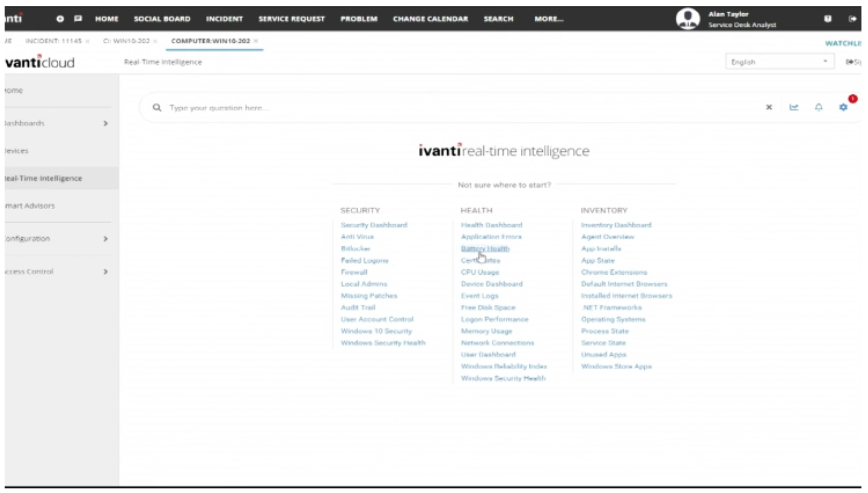Open Operating Systems link

tap(613, 319)
